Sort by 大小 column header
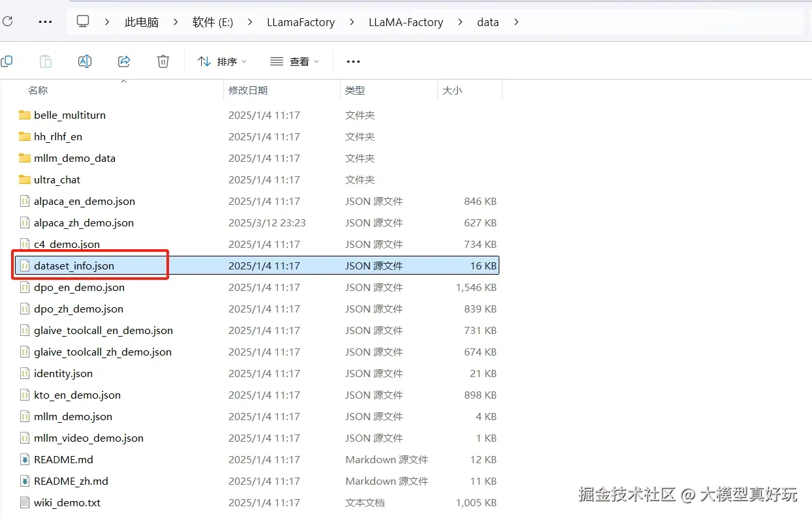Screen dimensions: 812x518 (x=452, y=90)
